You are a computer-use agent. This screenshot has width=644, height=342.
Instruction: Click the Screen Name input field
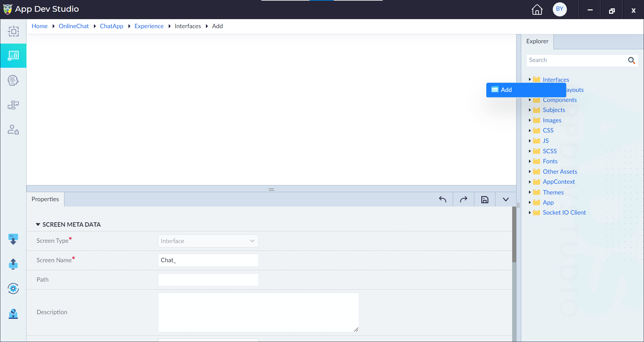(208, 261)
